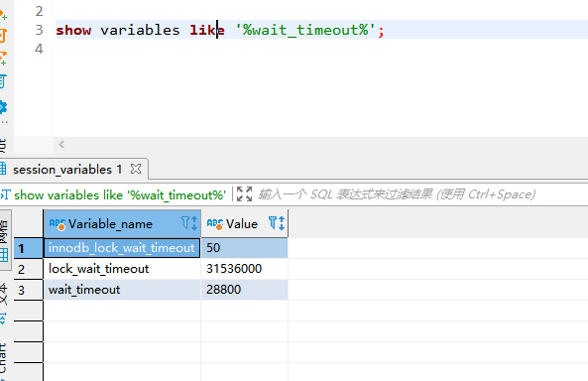588x381 pixels.
Task: Click the SQL query icon beside the result query text
Action: click(5, 194)
